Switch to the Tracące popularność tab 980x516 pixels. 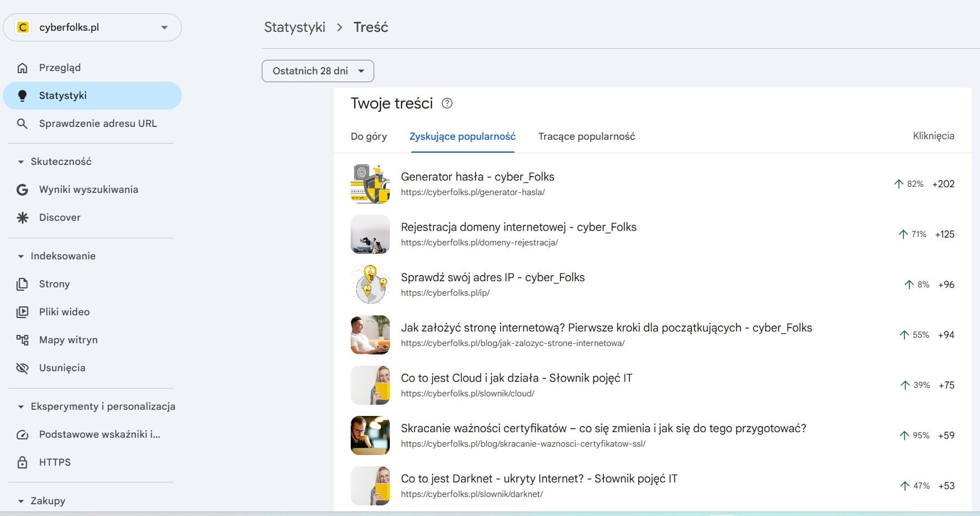point(587,136)
